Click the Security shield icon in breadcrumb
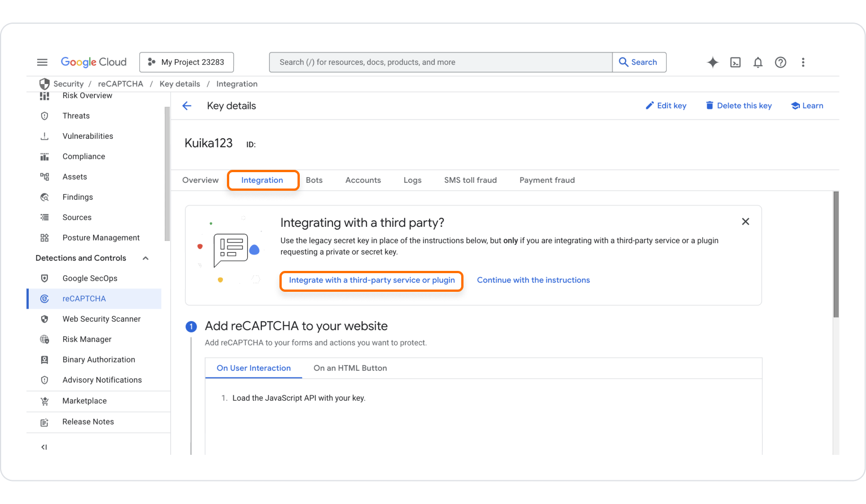The width and height of the screenshot is (866, 504). tap(44, 84)
